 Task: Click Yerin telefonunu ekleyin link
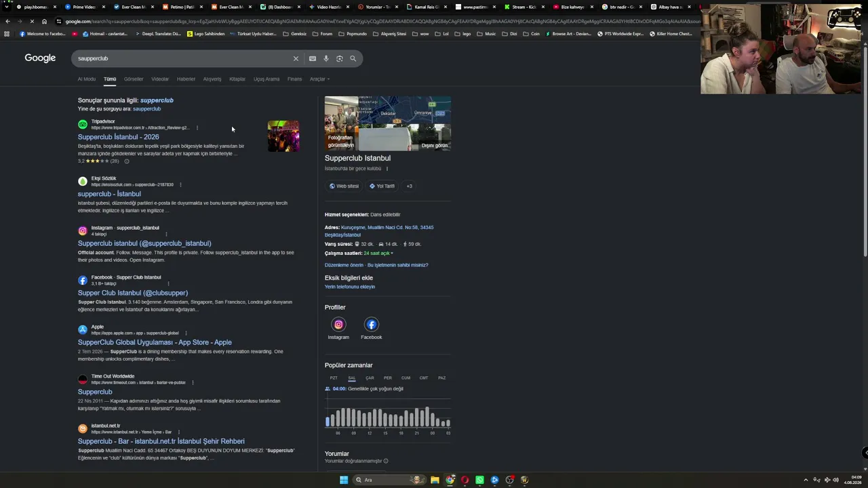(350, 287)
